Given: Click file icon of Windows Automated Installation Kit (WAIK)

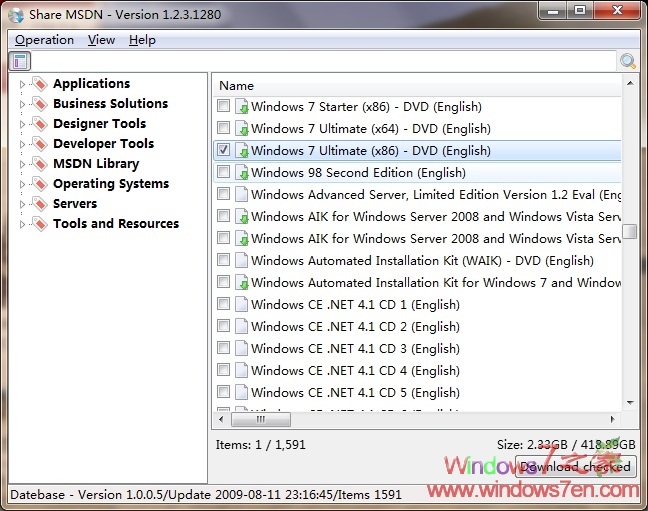Looking at the screenshot, I should point(241,260).
